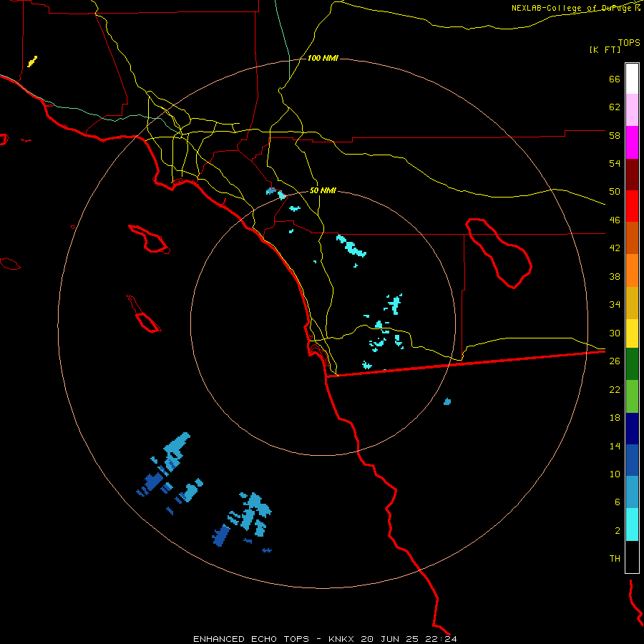Click the gold legend swatch
This screenshot has width=644, height=644.
(632, 303)
